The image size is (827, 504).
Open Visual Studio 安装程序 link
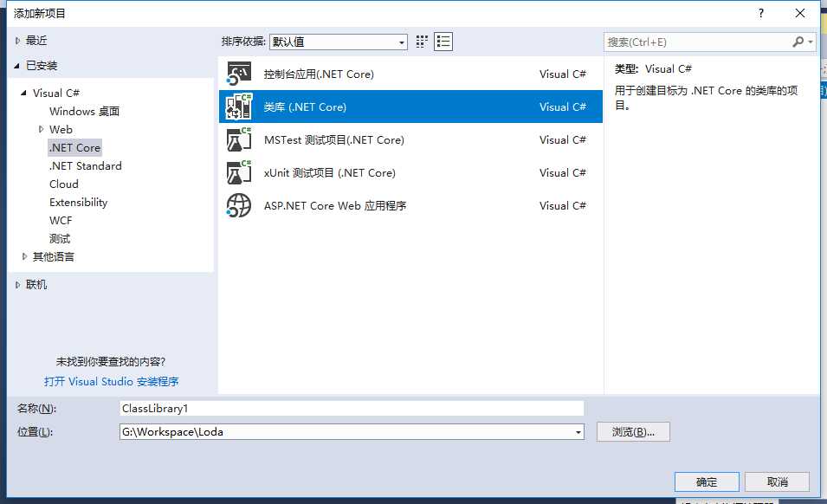click(x=112, y=381)
